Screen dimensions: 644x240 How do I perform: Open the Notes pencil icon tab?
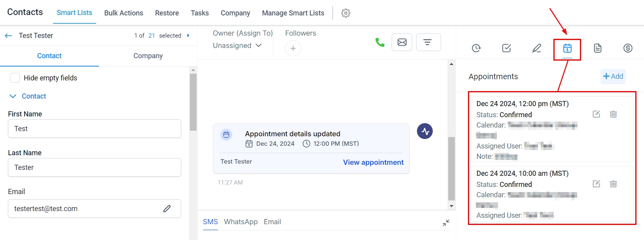(537, 48)
